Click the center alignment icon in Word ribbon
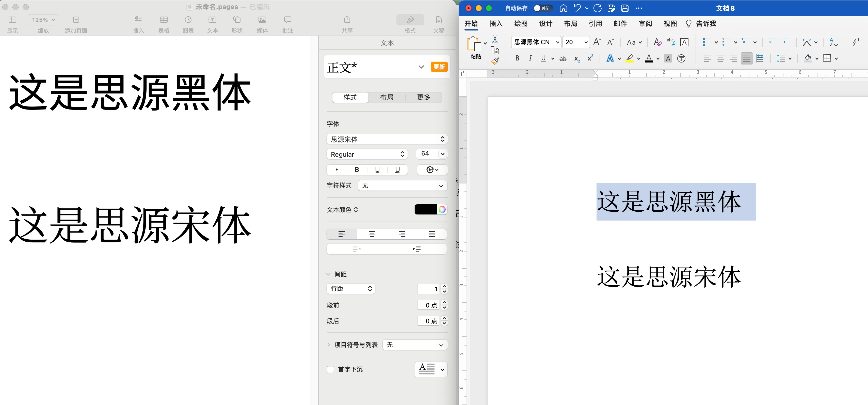 click(x=720, y=58)
